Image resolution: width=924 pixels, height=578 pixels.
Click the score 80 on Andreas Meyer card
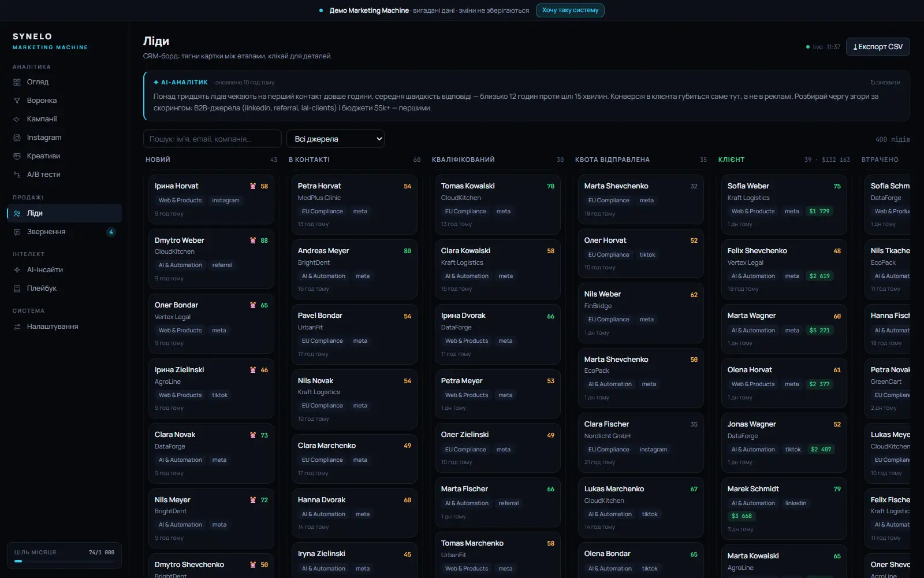408,251
